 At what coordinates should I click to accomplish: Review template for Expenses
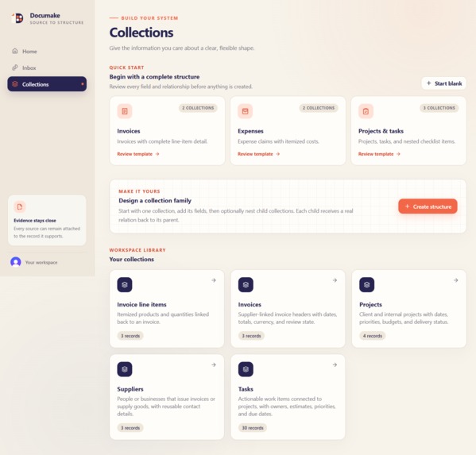pyautogui.click(x=258, y=154)
